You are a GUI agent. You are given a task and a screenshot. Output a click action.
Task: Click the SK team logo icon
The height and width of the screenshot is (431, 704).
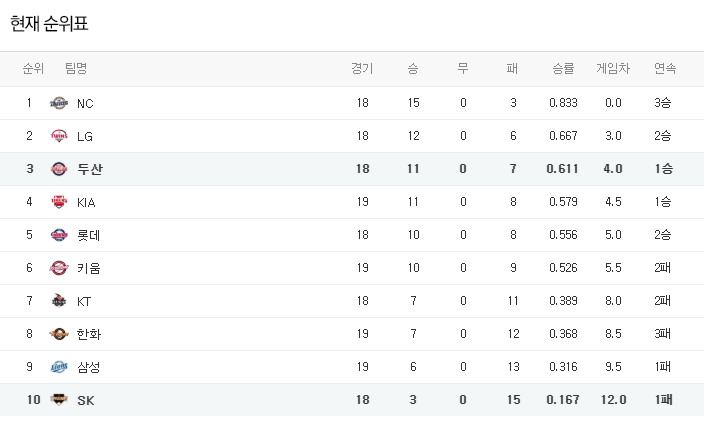click(59, 400)
